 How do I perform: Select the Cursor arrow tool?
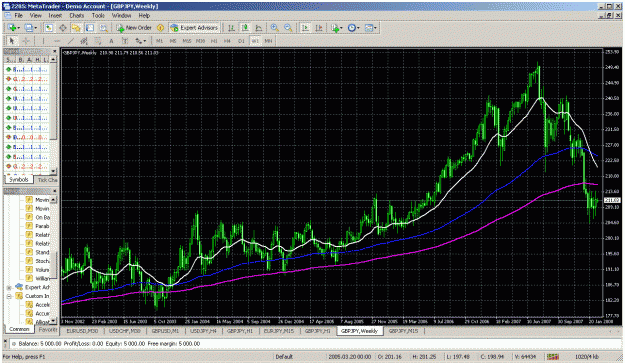point(12,41)
